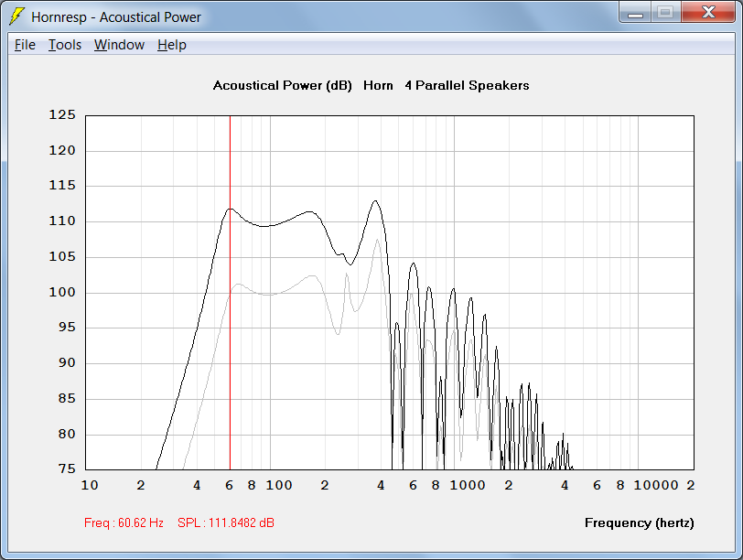Click the 10 Hz x-axis label
Viewport: 743px width, 560px height.
90,485
